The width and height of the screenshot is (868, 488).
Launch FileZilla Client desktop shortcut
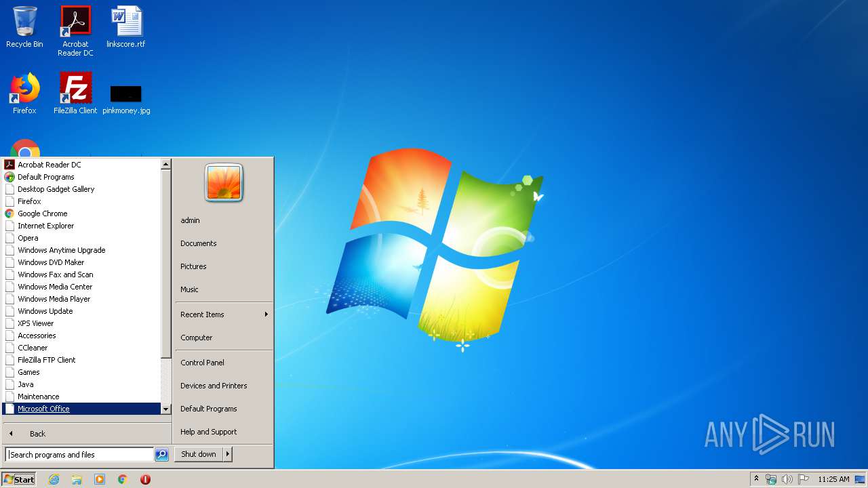pos(75,94)
